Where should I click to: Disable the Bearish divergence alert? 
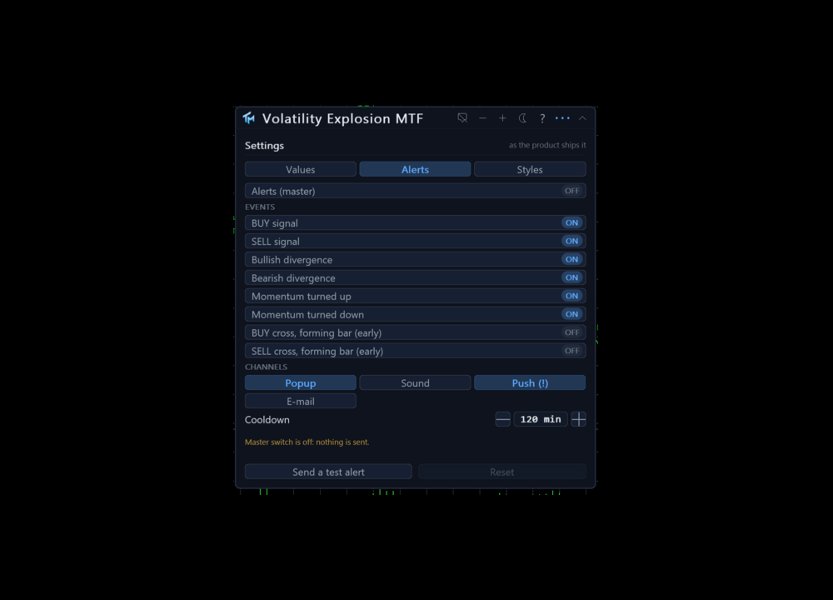(x=415, y=277)
